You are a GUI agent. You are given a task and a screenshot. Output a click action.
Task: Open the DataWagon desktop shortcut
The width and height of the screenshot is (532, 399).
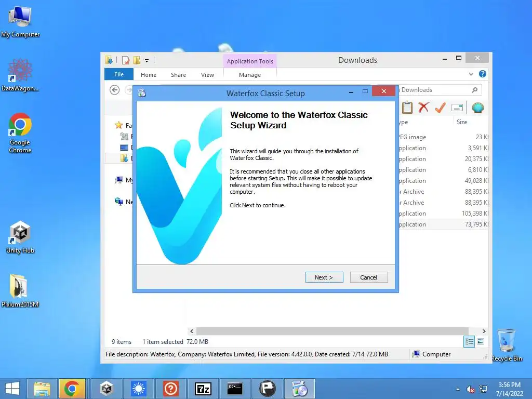(20, 75)
